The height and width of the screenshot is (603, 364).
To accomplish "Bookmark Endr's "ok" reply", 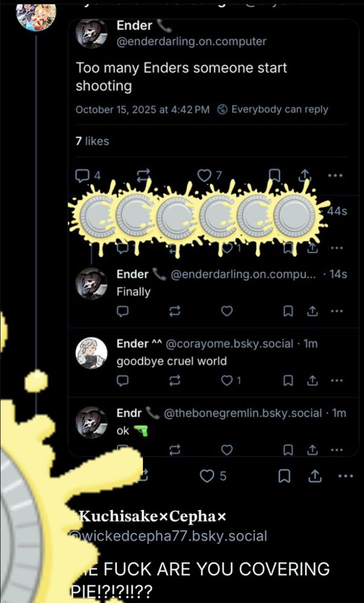I will 288,450.
